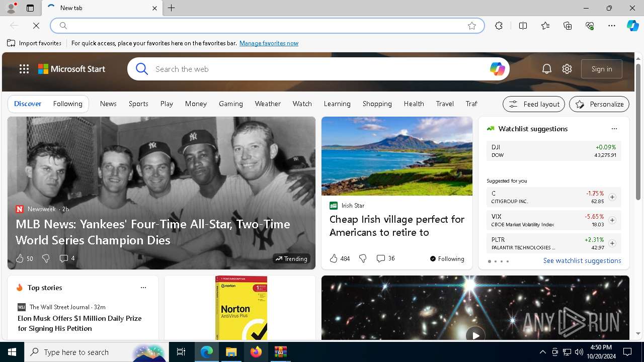Viewport: 644px width, 362px height.
Task: Add VIX to watchlist
Action: [x=612, y=220]
